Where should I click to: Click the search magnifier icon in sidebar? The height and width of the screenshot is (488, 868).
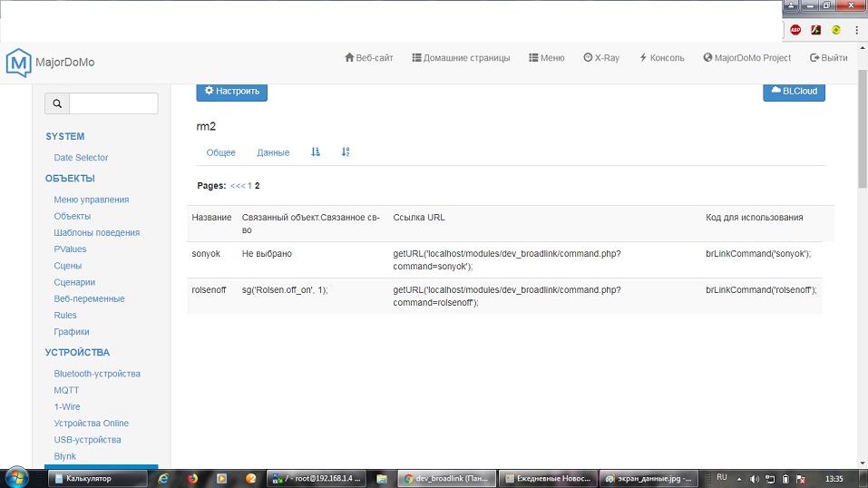coord(57,103)
